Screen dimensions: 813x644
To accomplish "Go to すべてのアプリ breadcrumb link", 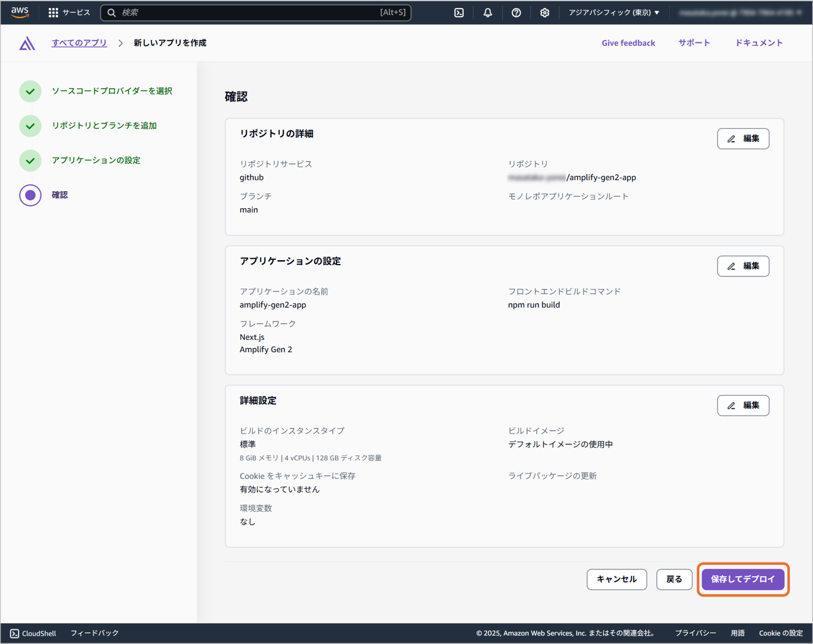I will 79,43.
